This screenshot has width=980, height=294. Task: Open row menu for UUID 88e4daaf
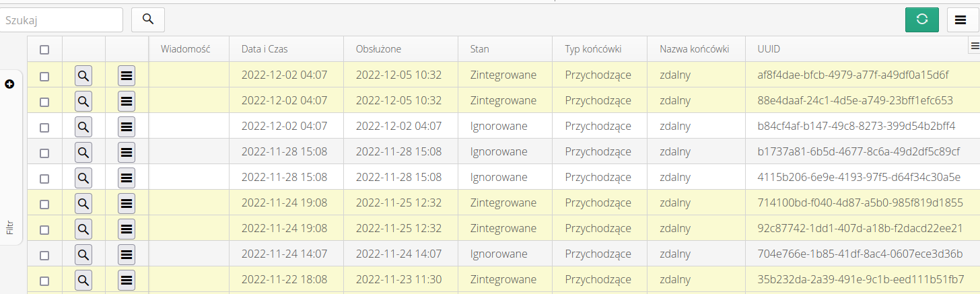coord(126,101)
